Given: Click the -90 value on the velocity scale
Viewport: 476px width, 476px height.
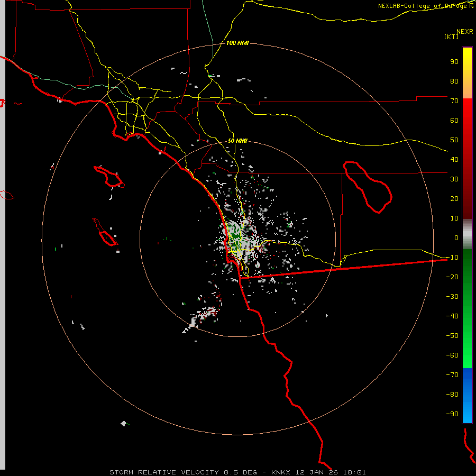Looking at the screenshot, I should pos(452,414).
